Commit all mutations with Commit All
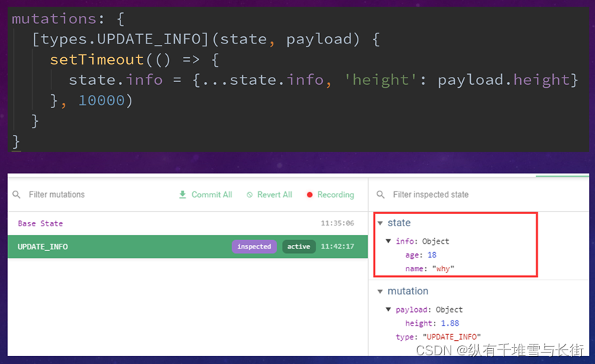Viewport: 595px width, 364px height. tap(212, 194)
